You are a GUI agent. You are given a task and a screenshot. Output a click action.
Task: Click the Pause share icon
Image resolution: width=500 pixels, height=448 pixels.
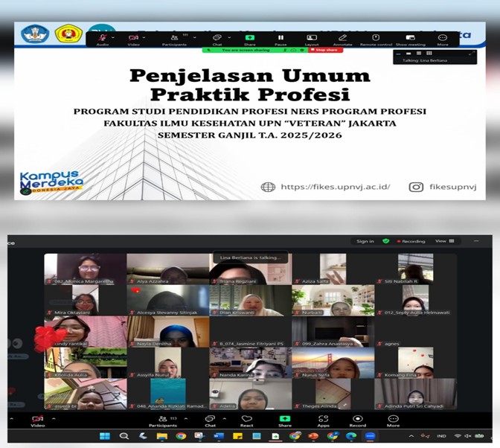pos(281,37)
